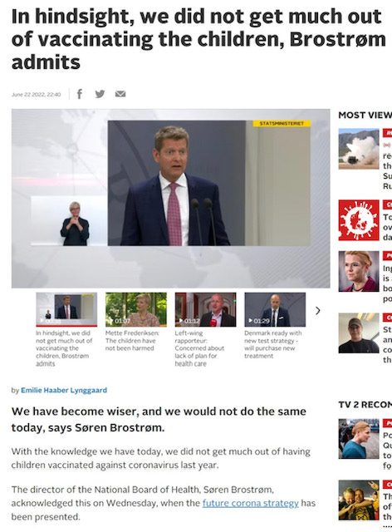Open author Emilie Haaber Lynggaard's profile
The image size is (392, 532).
(64, 390)
